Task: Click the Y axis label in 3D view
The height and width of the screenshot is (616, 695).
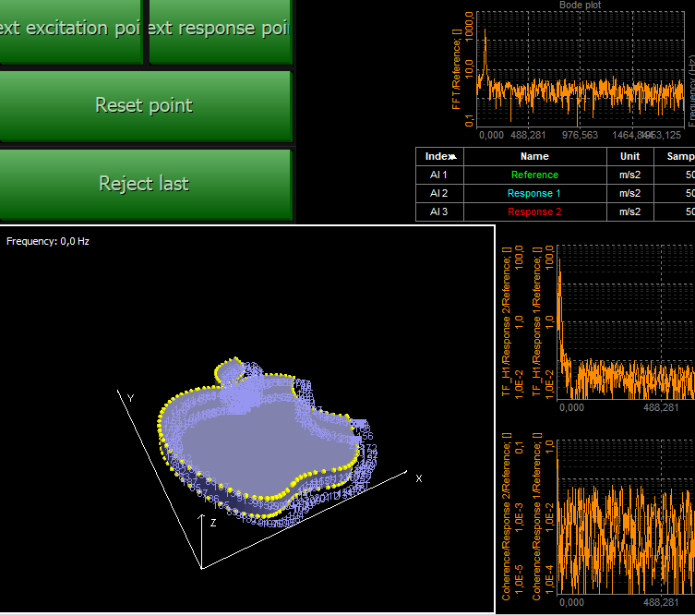Action: 130,398
